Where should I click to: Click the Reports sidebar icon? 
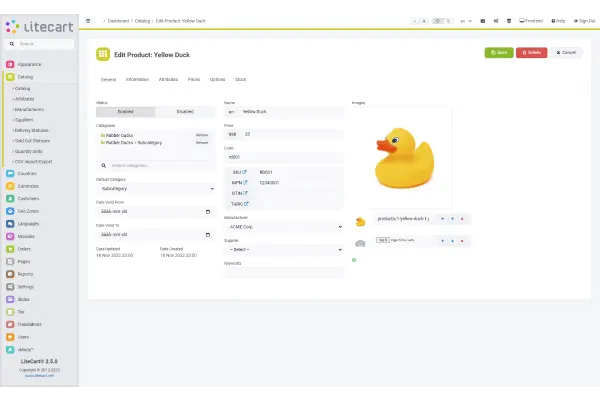pos(10,273)
